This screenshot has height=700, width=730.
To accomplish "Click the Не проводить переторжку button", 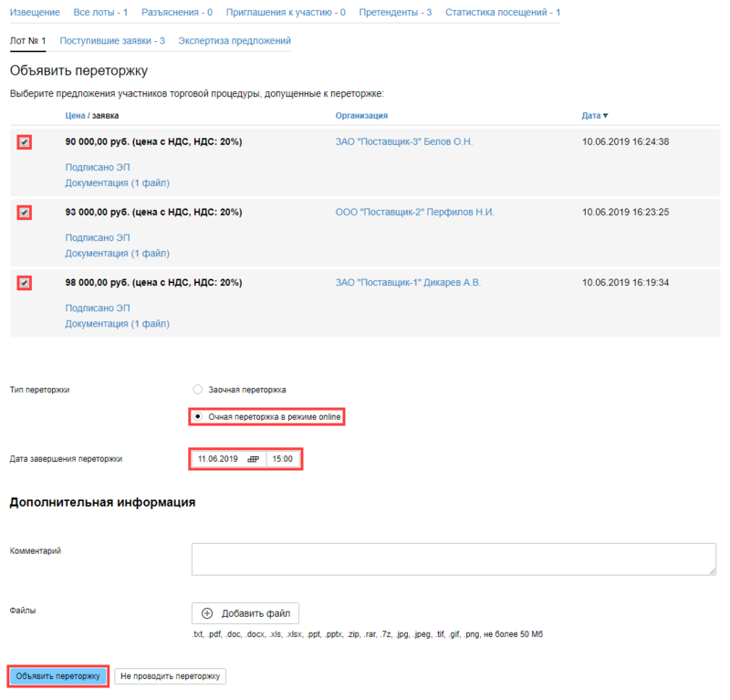I will (x=170, y=676).
